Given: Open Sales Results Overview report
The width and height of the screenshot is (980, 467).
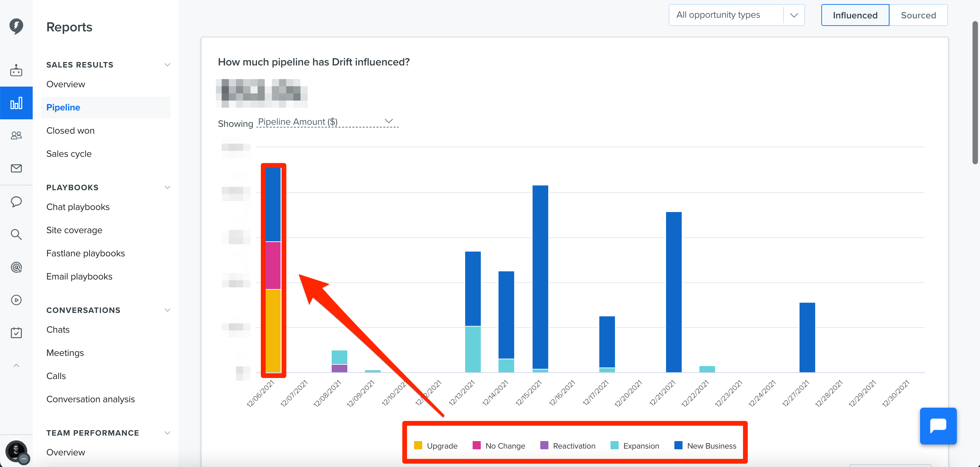Looking at the screenshot, I should coord(65,84).
